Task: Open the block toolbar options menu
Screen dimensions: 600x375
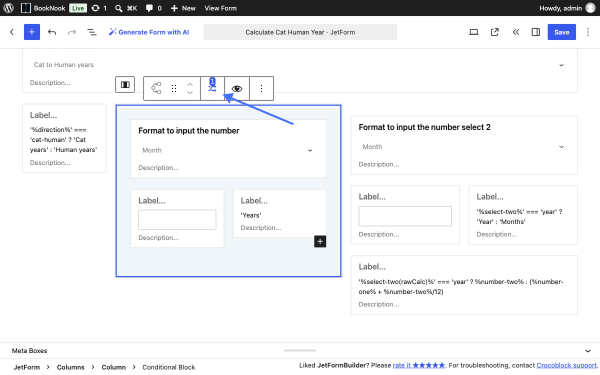Action: (x=261, y=89)
